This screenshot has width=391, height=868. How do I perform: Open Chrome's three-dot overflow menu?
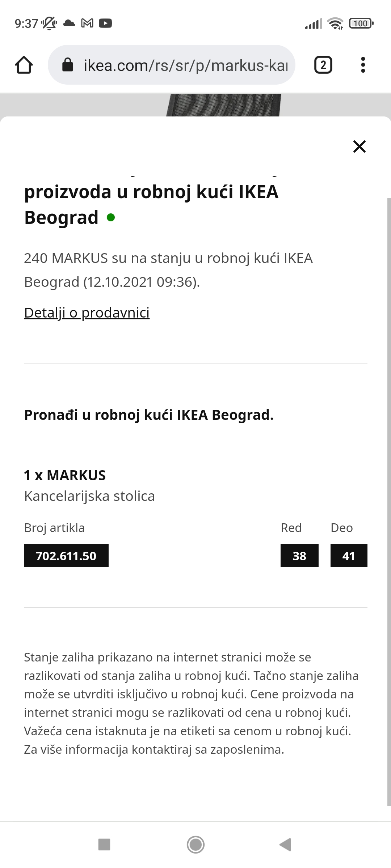363,65
